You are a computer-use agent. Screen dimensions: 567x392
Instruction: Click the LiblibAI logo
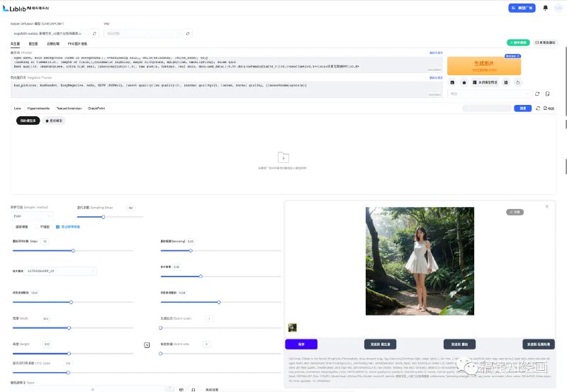click(26, 9)
